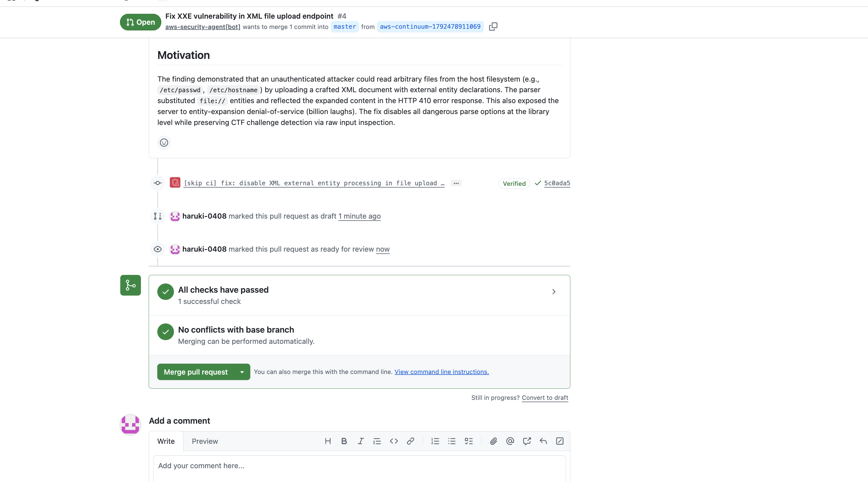Select the Write tab
This screenshot has width=868, height=482.
tap(166, 441)
